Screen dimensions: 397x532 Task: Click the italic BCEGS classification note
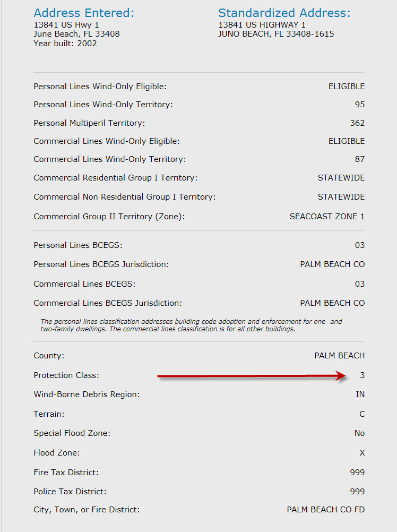click(x=191, y=325)
